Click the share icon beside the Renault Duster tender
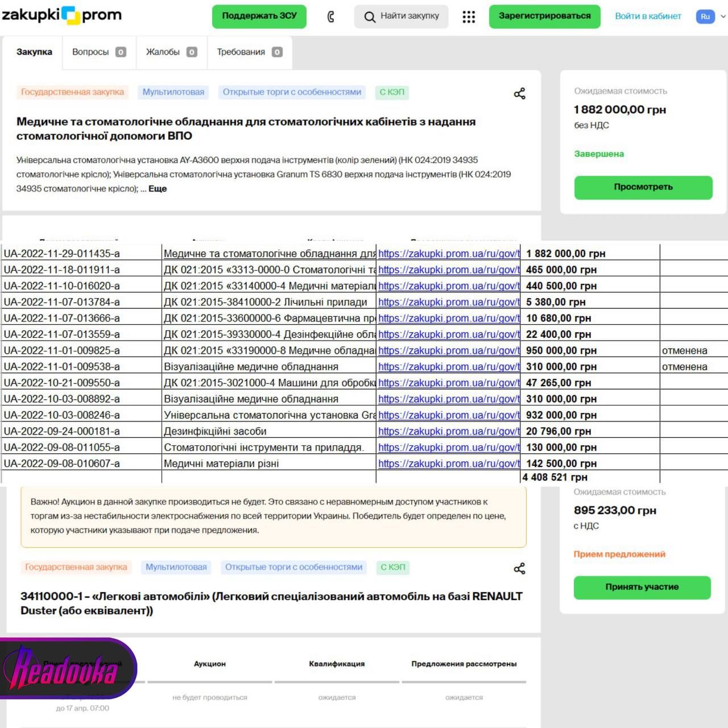The image size is (728, 728). tap(519, 569)
